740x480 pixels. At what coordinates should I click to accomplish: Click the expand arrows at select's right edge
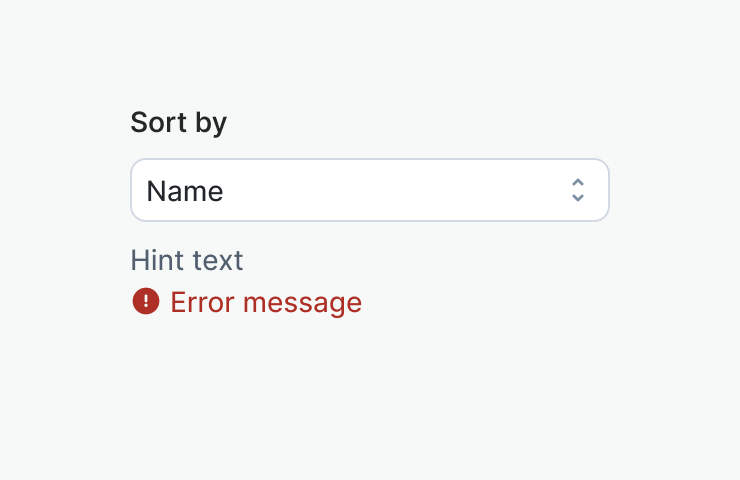pyautogui.click(x=577, y=190)
